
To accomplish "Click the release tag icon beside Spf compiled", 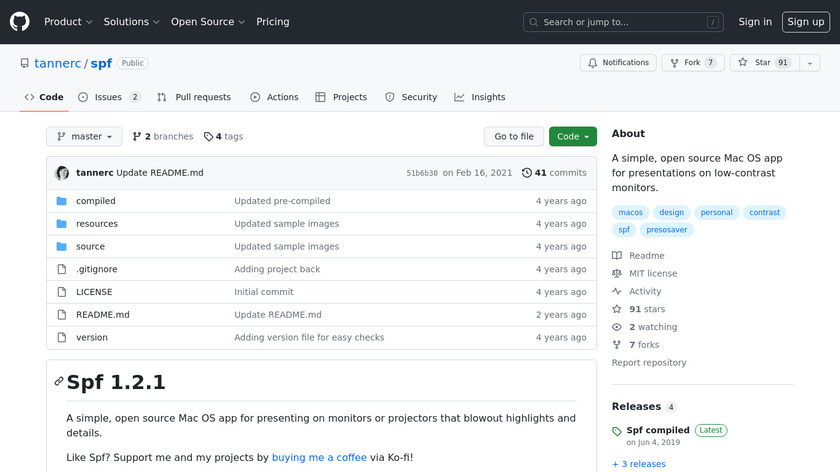I will tap(617, 431).
